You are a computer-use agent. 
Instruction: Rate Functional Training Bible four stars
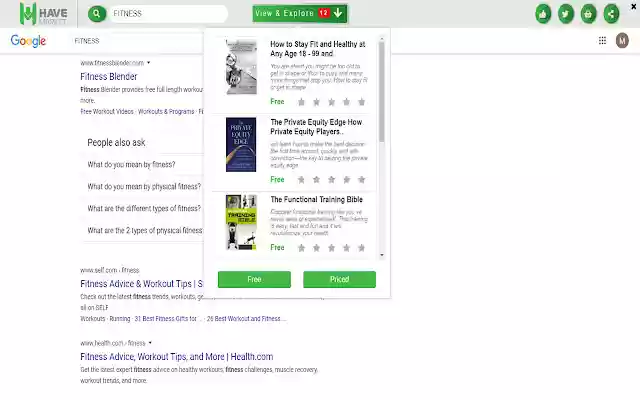click(x=346, y=248)
